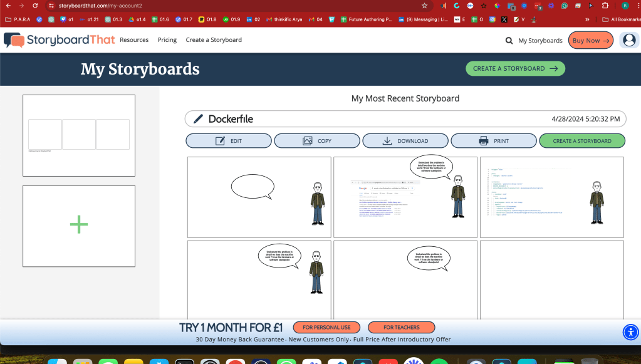This screenshot has height=364, width=641.
Task: Open the user account avatar icon
Action: [x=628, y=40]
